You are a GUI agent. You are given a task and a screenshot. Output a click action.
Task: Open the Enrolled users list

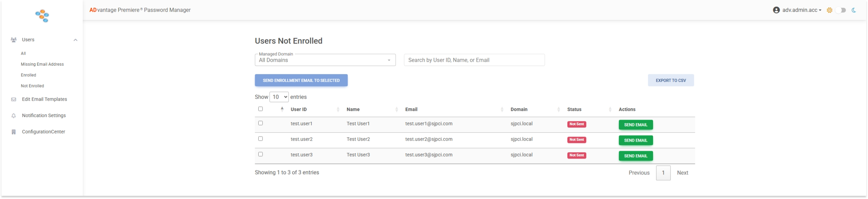tap(28, 75)
